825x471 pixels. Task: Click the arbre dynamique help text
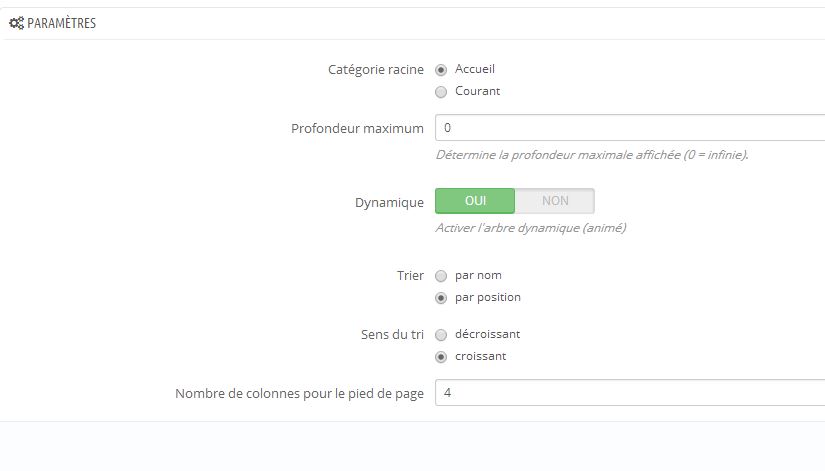click(531, 228)
